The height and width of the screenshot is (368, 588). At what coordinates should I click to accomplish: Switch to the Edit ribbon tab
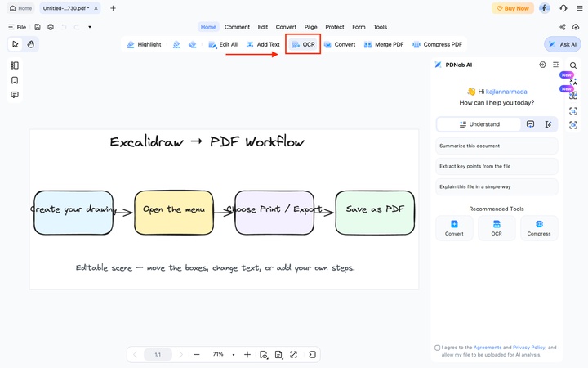click(x=263, y=27)
